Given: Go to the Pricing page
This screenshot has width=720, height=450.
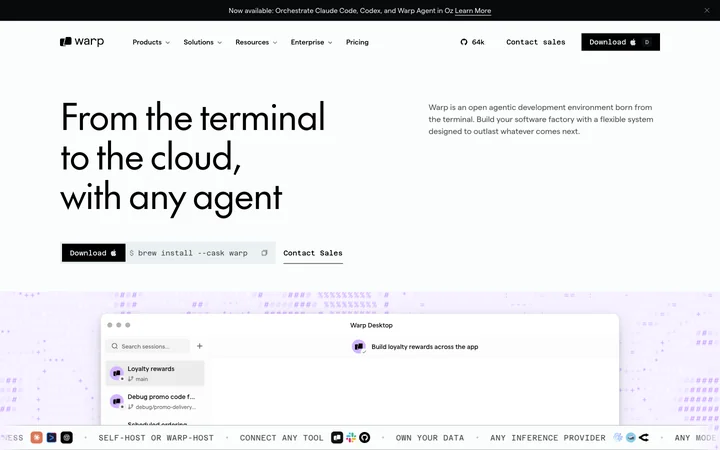Looking at the screenshot, I should (x=357, y=42).
